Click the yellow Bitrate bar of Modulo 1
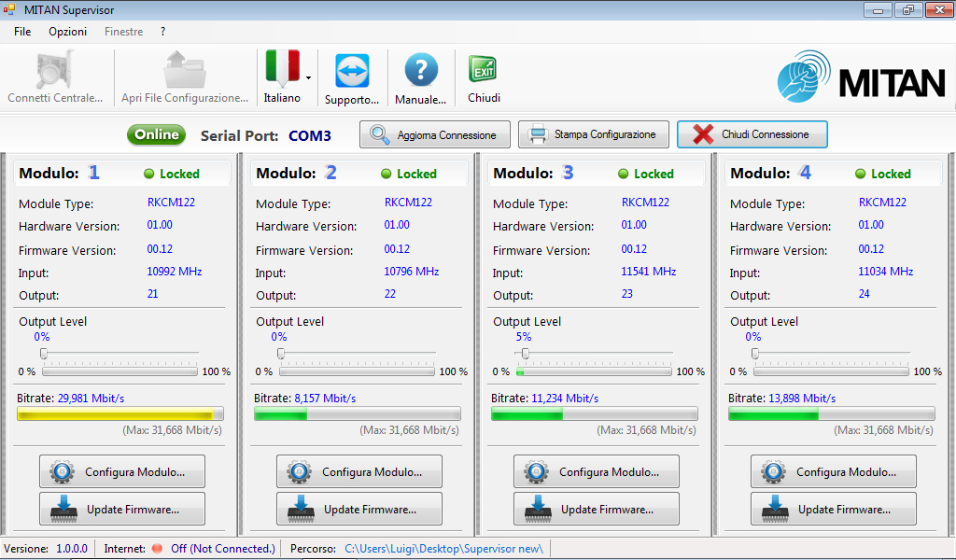Image resolution: width=956 pixels, height=560 pixels. tap(120, 414)
